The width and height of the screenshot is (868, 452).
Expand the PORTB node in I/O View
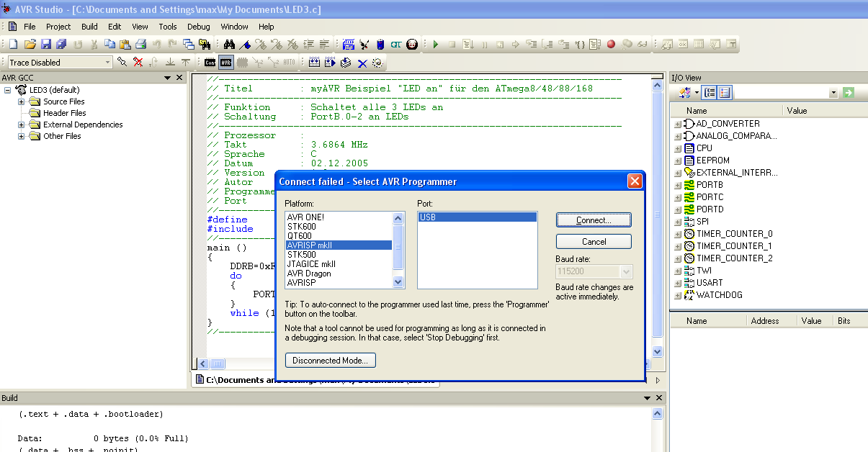(x=677, y=185)
